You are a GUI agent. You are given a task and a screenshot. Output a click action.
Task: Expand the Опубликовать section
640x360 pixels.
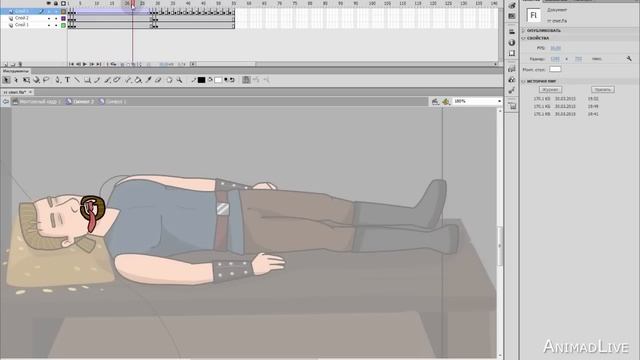pyautogui.click(x=524, y=31)
